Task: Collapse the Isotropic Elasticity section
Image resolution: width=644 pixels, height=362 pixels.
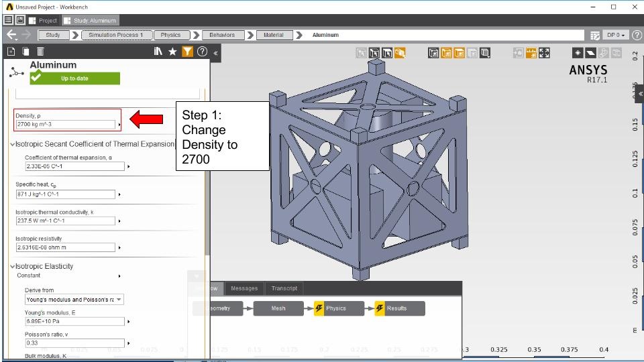Action: pos(12,266)
